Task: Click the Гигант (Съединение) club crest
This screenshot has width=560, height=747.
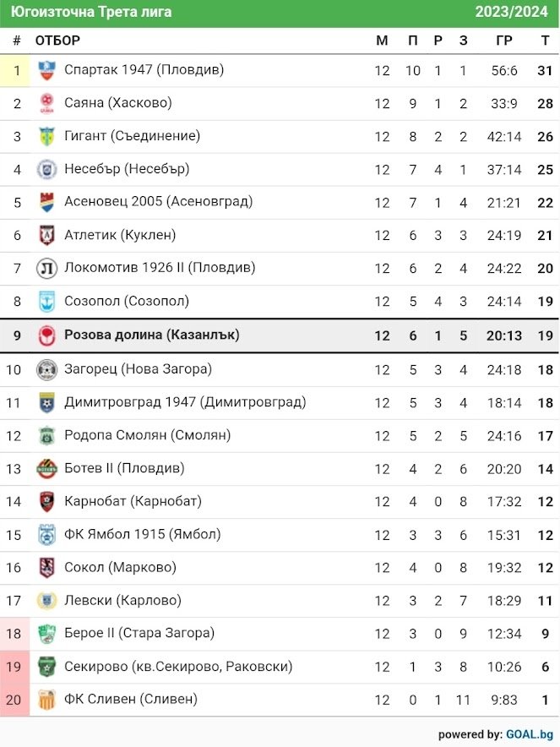Action: tap(46, 136)
